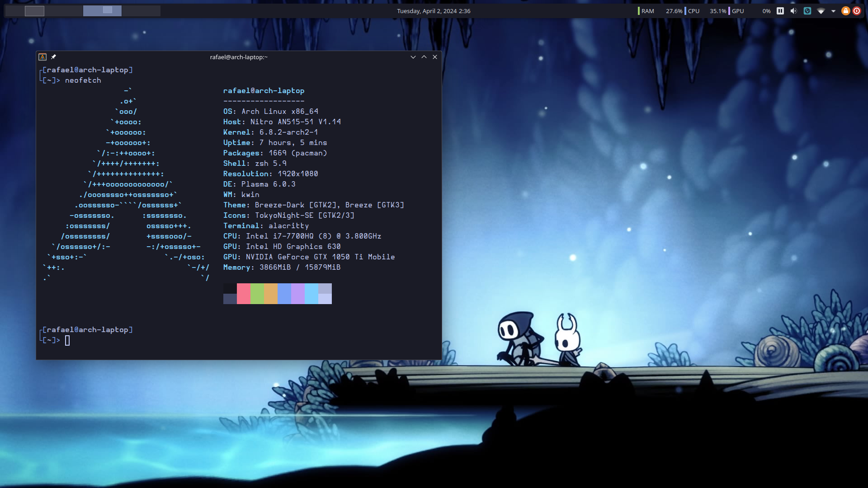
Task: Toggle the pin window on all desktops icon
Action: 53,57
